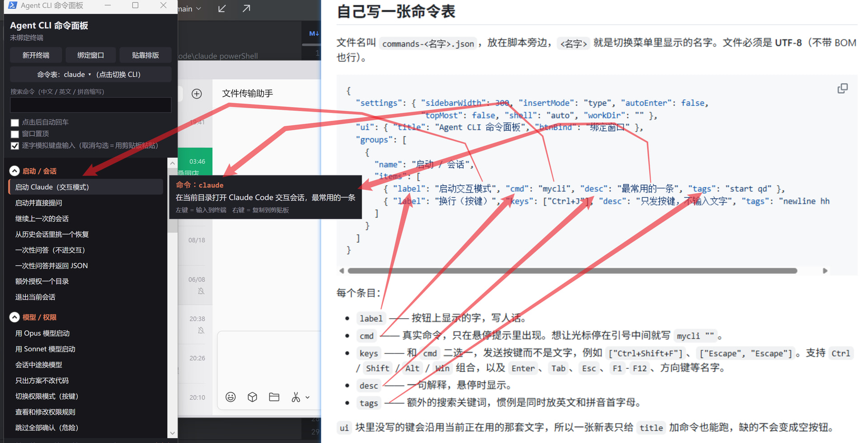Select 跳过全部确认（危险） command
This screenshot has height=443, width=868.
pyautogui.click(x=86, y=428)
